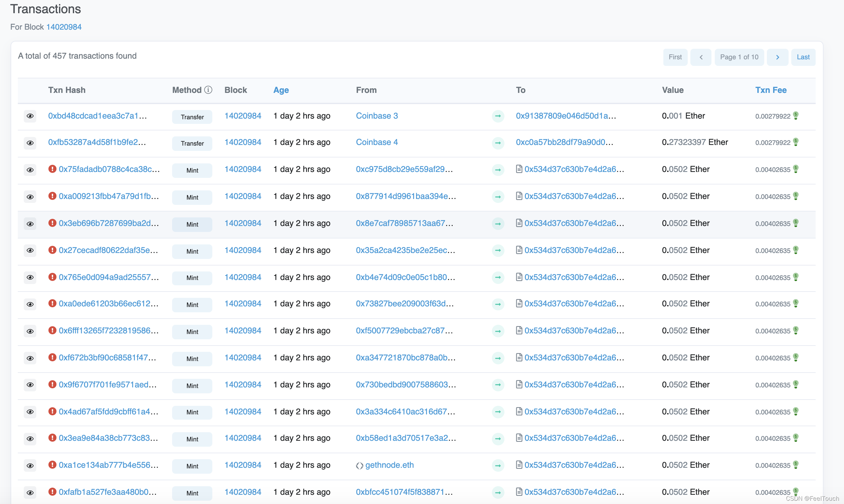Click green arrow in gethnode.eth row
The height and width of the screenshot is (504, 844).
click(498, 465)
